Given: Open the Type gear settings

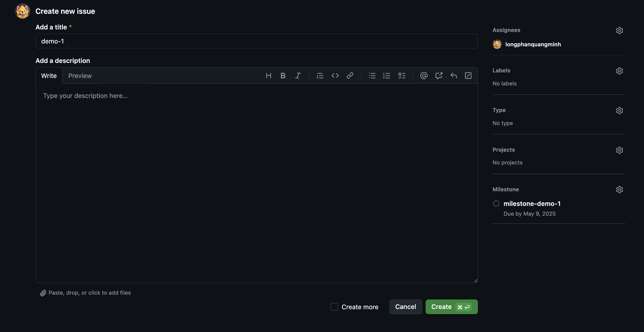Looking at the screenshot, I should point(619,110).
